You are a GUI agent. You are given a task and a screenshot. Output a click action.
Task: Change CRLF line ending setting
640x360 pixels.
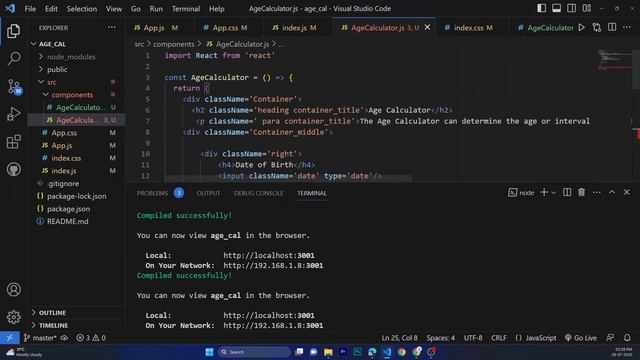pos(499,338)
